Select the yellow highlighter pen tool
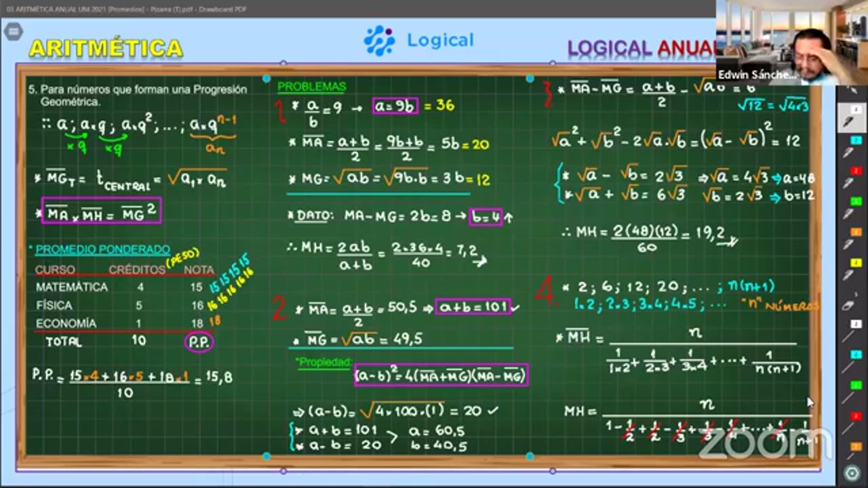The image size is (868, 488). 851,269
